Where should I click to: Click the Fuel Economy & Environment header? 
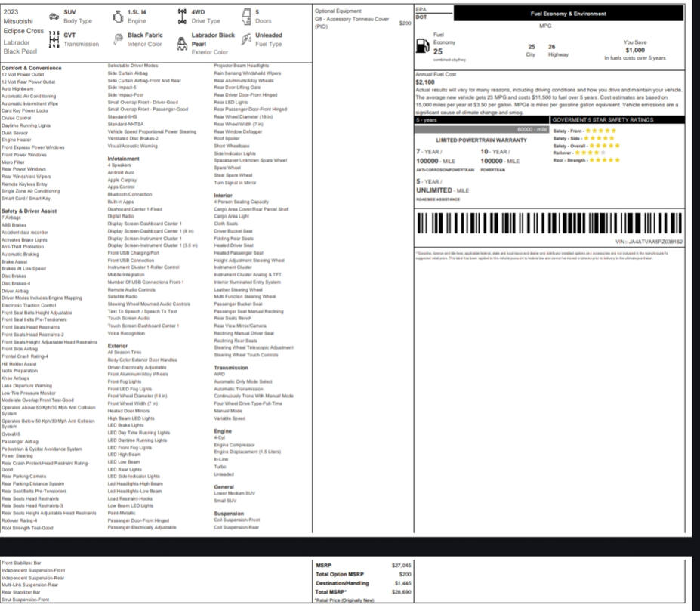[569, 14]
